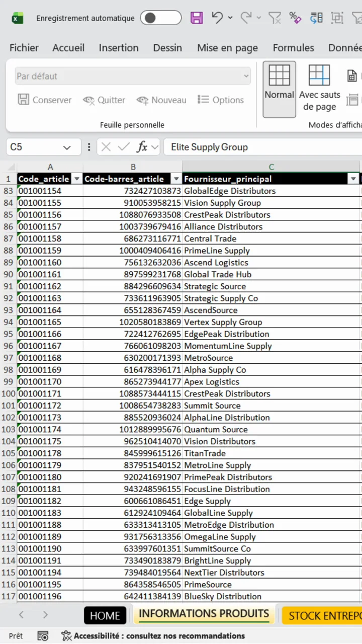Click cell containing TitanTrade

pos(271,453)
